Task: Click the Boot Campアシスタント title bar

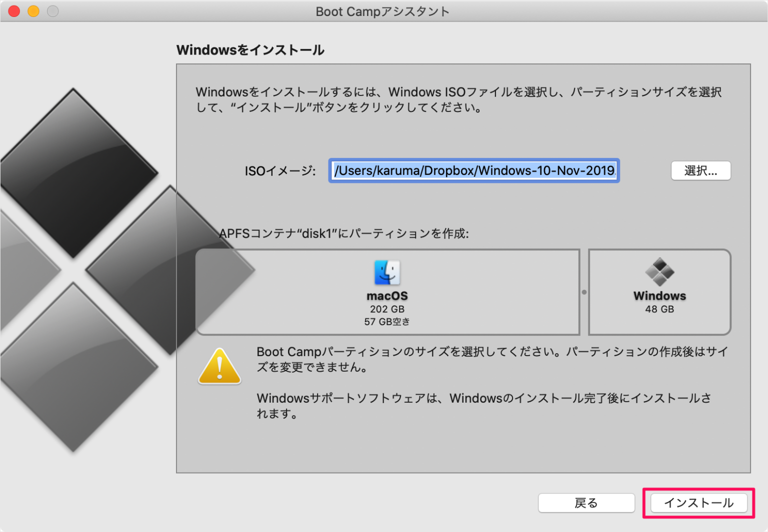Action: coord(382,11)
